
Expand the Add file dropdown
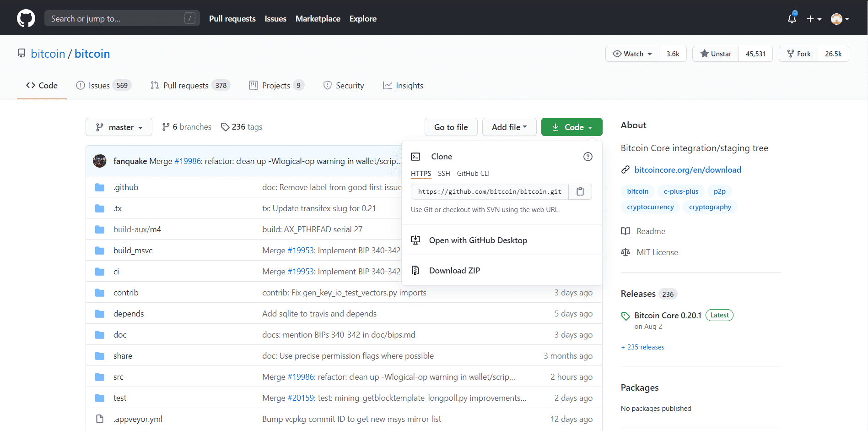point(509,127)
